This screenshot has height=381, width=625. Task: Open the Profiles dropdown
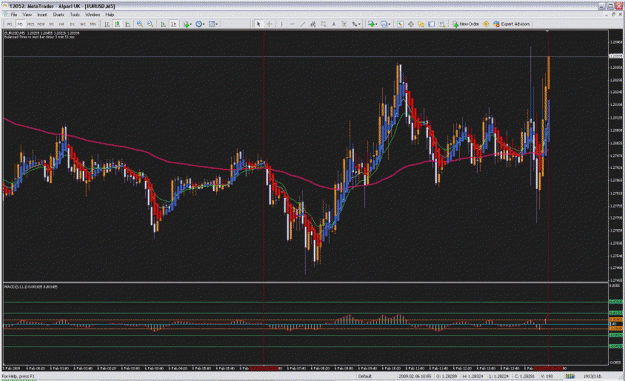pos(385,24)
